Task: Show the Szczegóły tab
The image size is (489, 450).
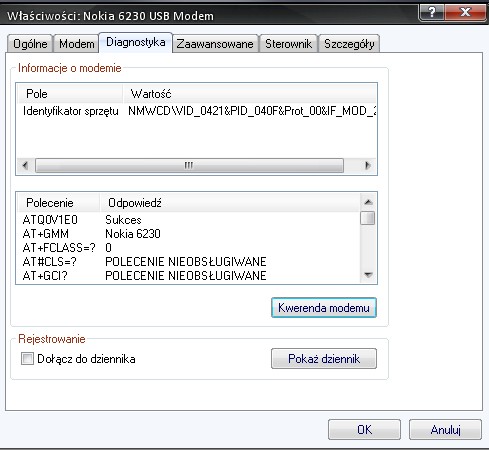Action: pos(349,44)
